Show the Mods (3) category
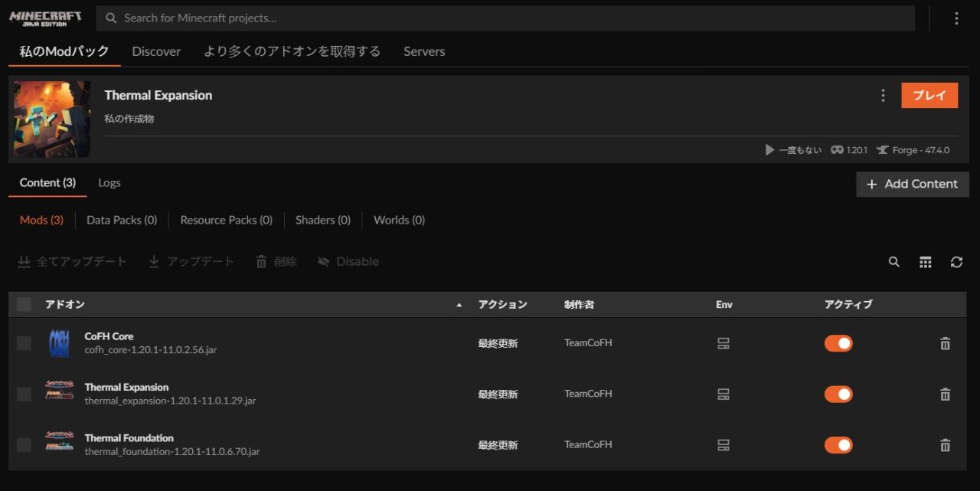This screenshot has height=491, width=980. pyautogui.click(x=41, y=220)
